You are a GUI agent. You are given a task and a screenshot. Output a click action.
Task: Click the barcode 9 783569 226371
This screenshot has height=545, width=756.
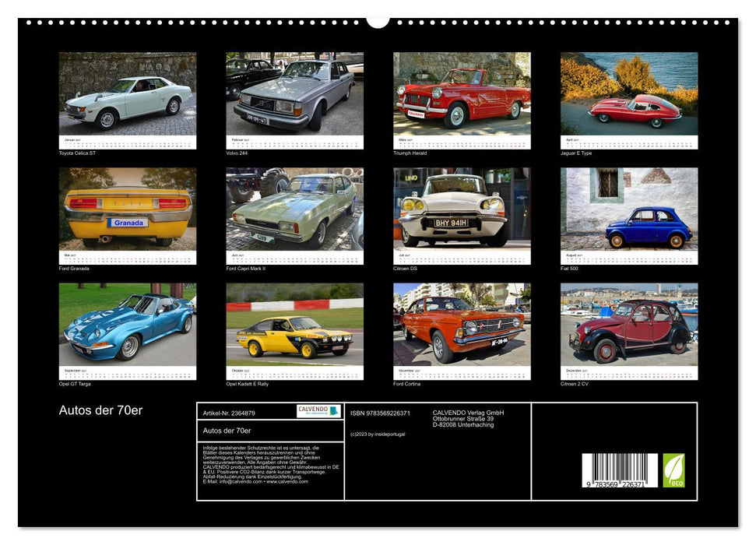tap(620, 471)
